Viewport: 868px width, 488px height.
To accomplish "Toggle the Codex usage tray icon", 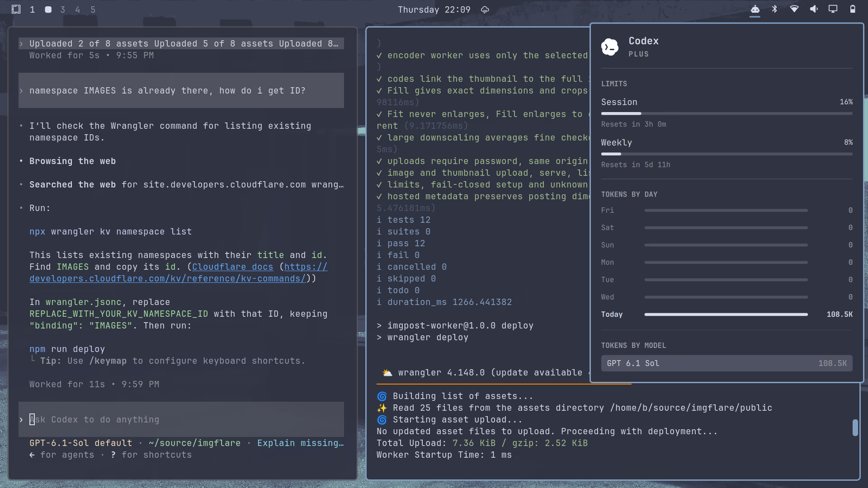I will click(755, 9).
